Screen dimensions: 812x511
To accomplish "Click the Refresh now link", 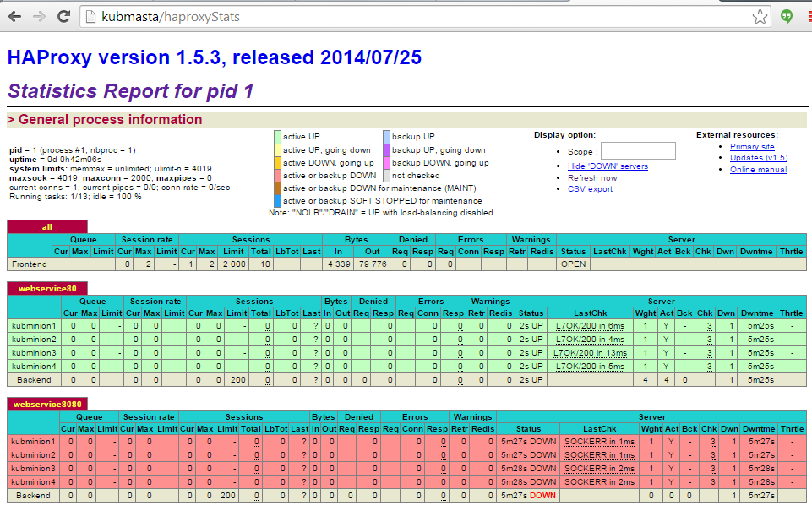I will click(x=591, y=178).
